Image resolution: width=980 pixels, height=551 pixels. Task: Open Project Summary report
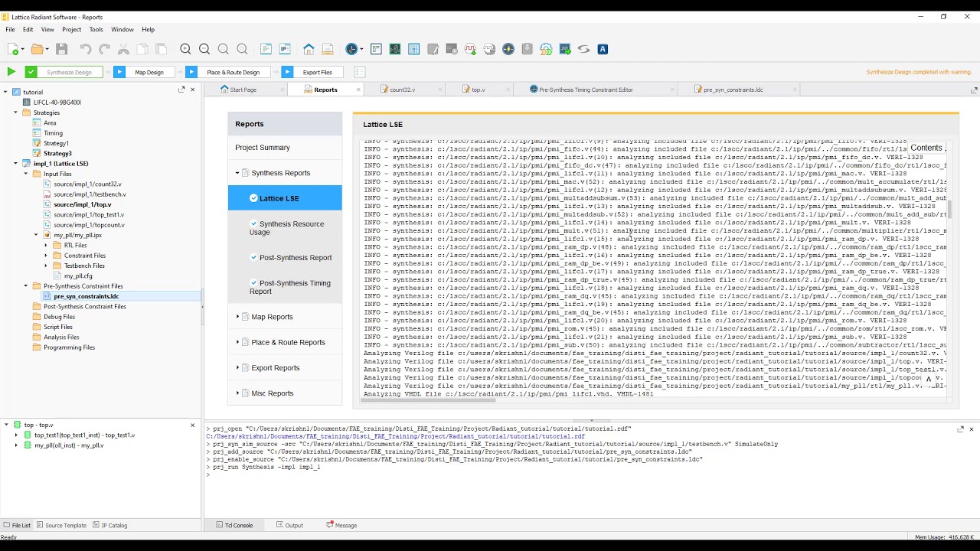pos(263,148)
